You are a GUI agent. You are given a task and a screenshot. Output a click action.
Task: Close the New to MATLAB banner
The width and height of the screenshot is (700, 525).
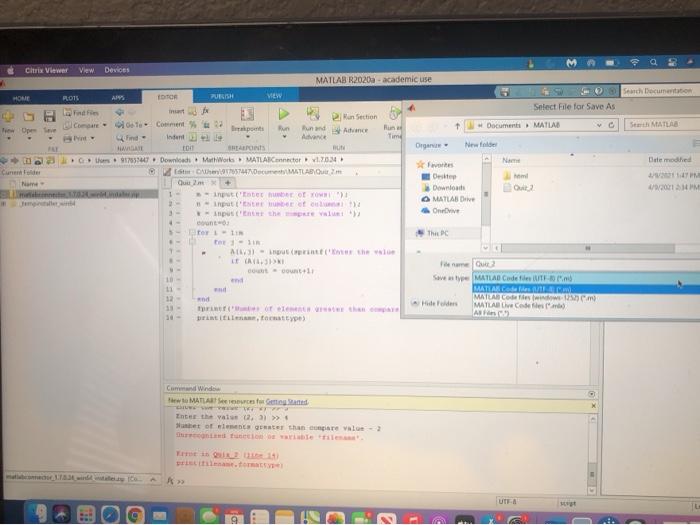[593, 406]
